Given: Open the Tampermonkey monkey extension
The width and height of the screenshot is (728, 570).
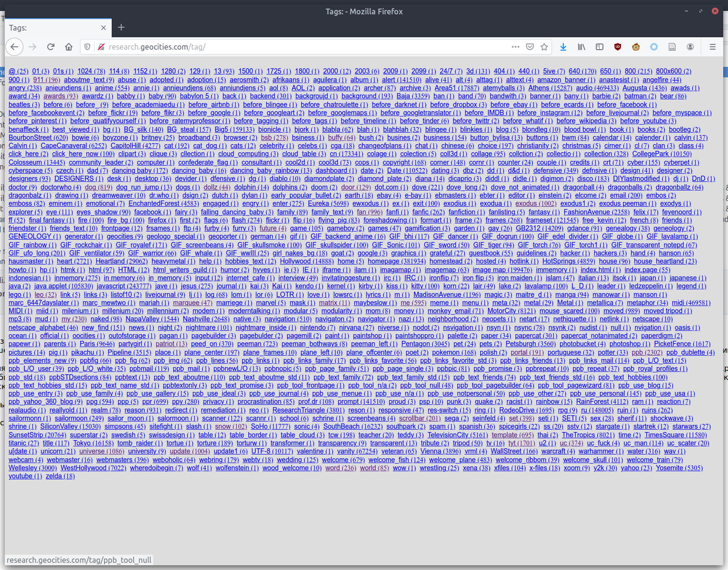Looking at the screenshot, I should pyautogui.click(x=636, y=47).
